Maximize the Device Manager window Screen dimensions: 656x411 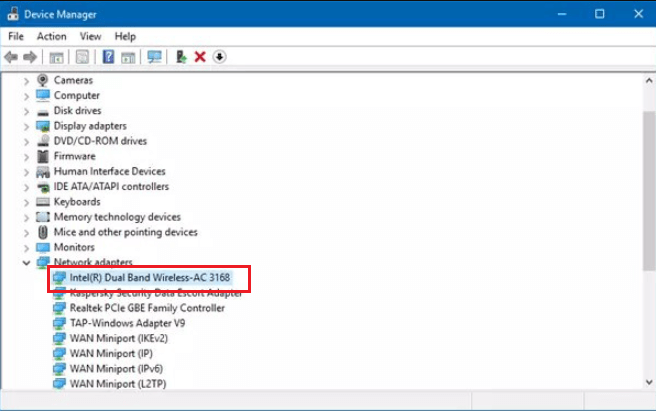point(600,14)
